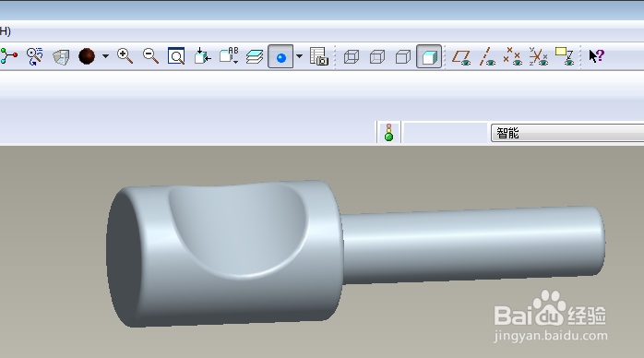
Task: Toggle datum points visibility
Action: [x=513, y=56]
